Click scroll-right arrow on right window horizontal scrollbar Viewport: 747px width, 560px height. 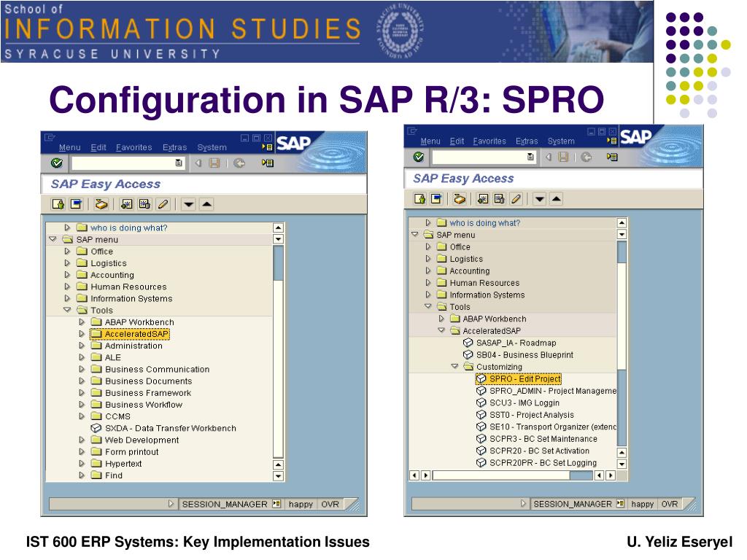coord(611,475)
